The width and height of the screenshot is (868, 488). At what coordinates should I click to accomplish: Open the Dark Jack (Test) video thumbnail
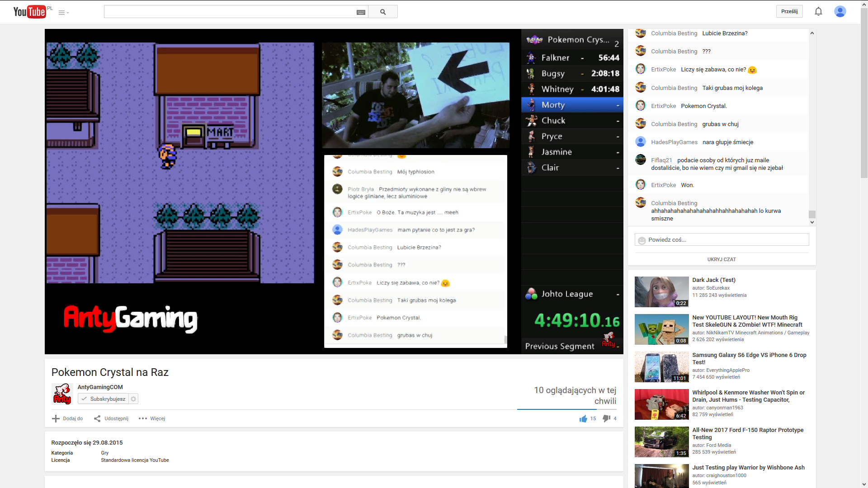click(661, 292)
